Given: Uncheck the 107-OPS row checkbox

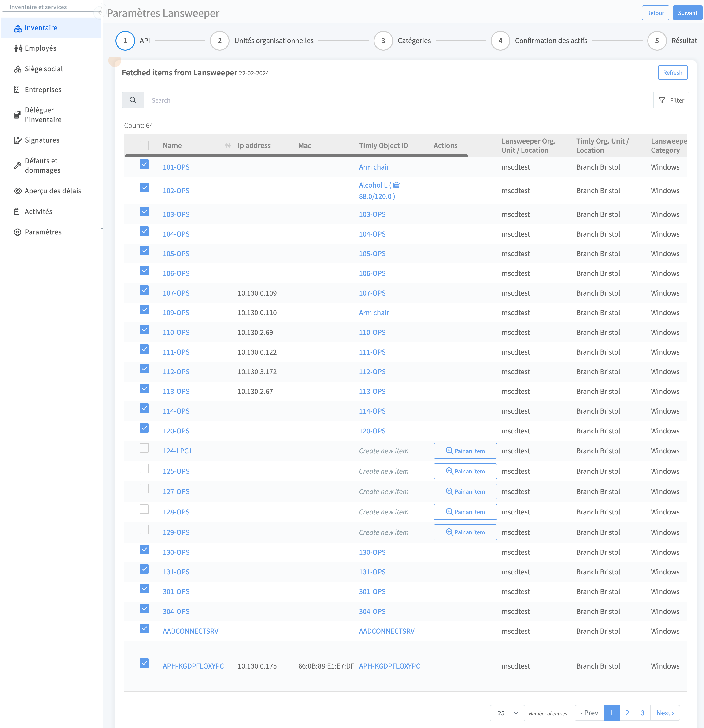Looking at the screenshot, I should tap(144, 290).
